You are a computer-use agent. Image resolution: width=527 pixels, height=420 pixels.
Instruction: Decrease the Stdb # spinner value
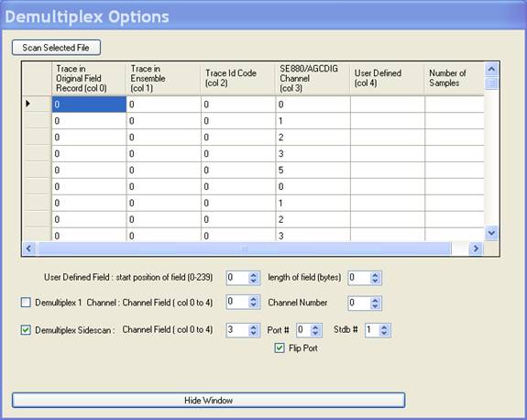coord(385,333)
